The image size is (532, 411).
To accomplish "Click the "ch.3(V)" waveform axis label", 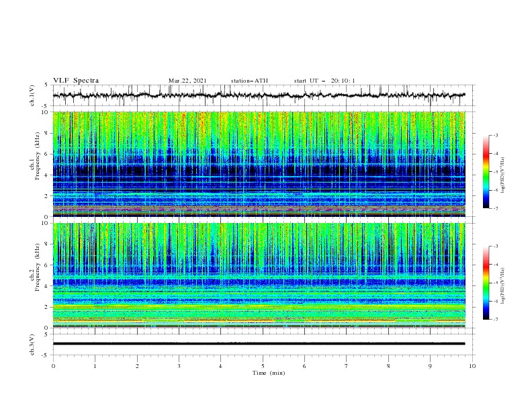I will point(32,345).
